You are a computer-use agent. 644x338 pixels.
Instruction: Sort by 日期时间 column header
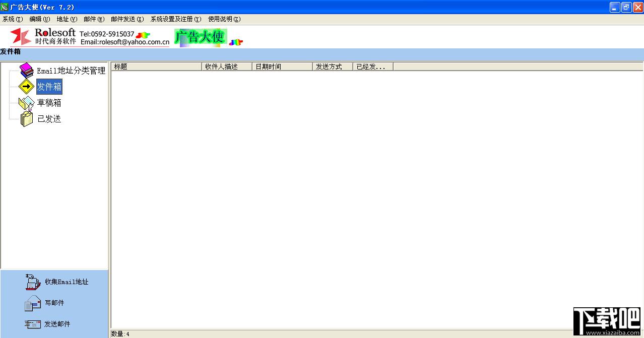[x=282, y=66]
